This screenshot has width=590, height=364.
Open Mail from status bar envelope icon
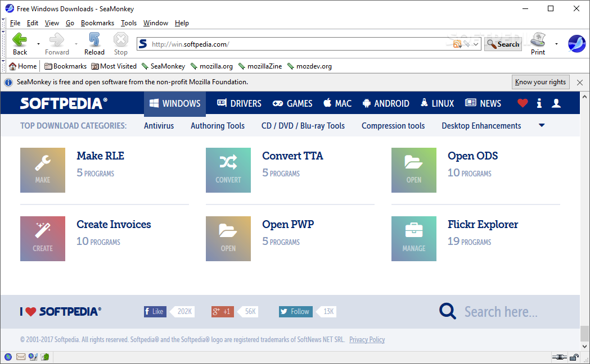click(x=21, y=357)
